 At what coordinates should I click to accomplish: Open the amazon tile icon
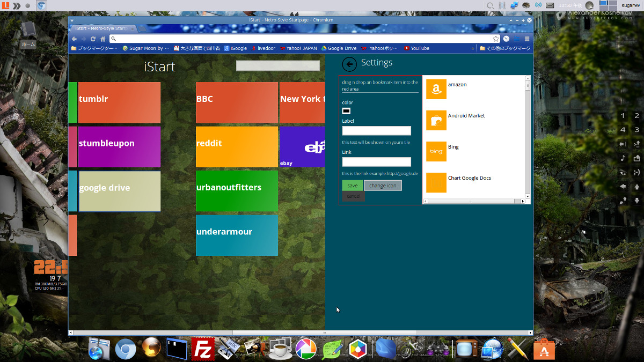436,89
